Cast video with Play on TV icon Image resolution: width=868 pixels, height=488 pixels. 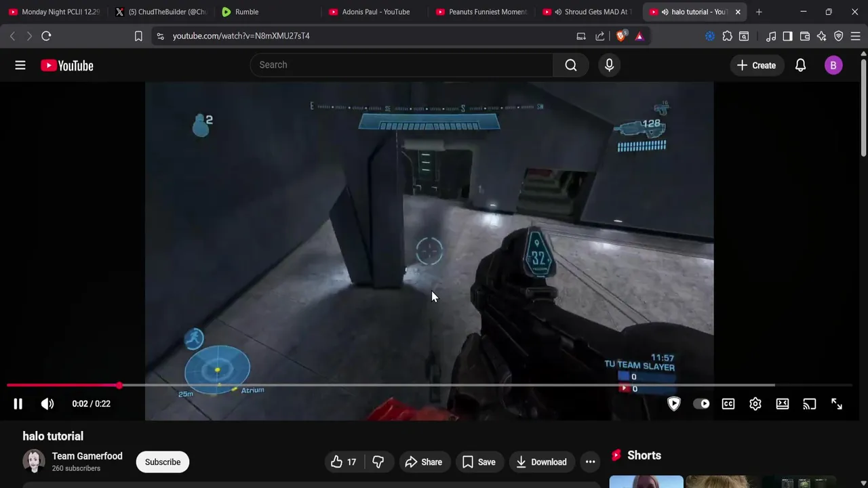click(810, 404)
